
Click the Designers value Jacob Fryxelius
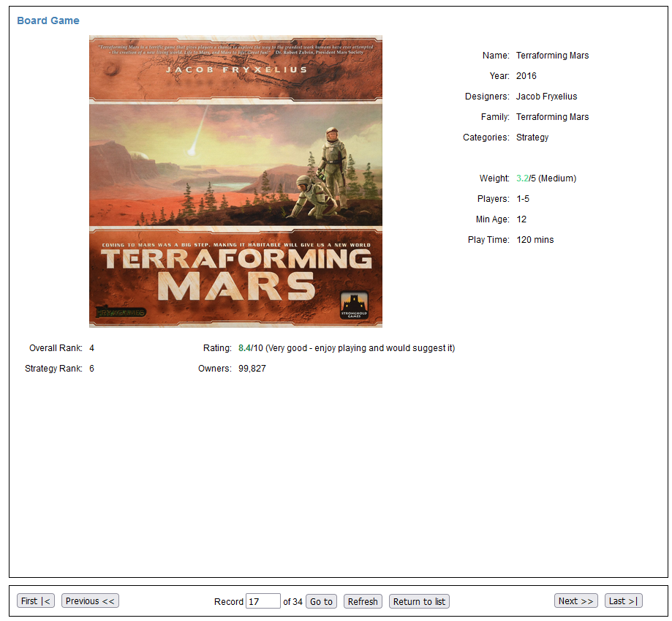pos(546,97)
